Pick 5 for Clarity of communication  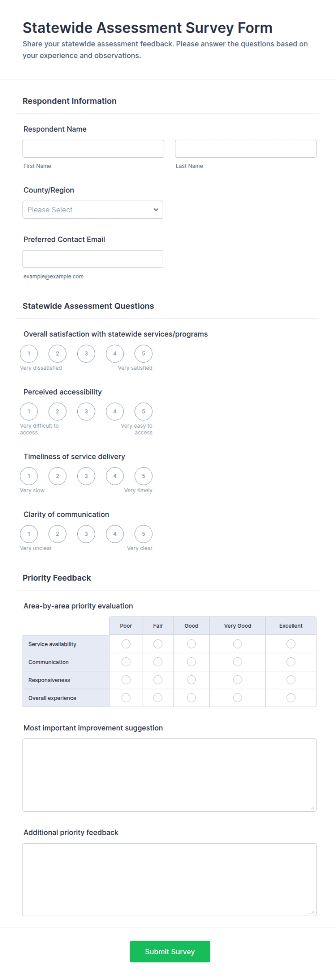143,534
